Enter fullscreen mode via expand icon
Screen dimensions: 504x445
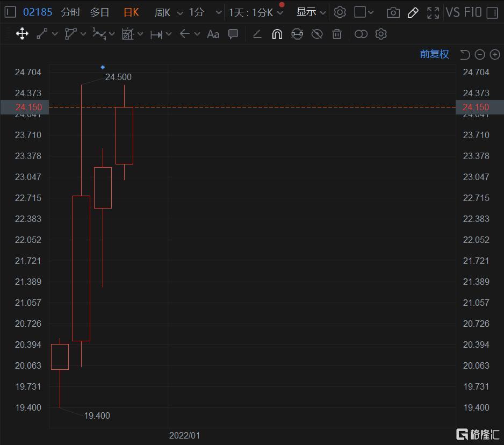coord(433,12)
